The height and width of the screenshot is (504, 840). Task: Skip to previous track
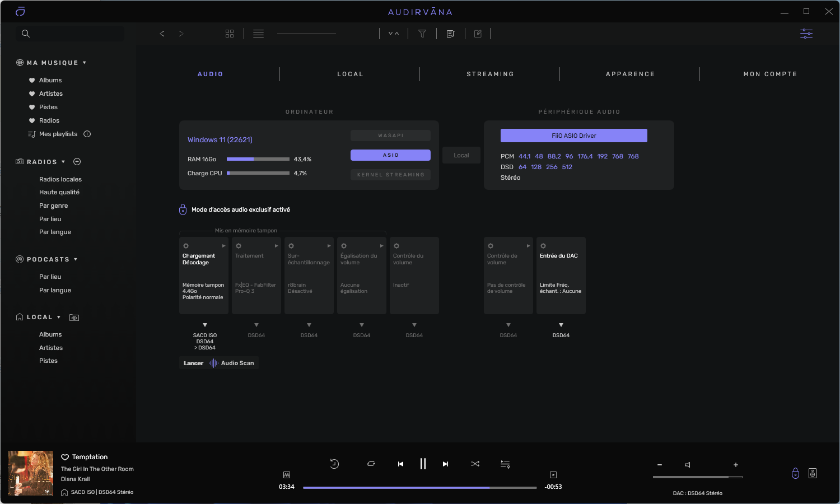point(400,464)
